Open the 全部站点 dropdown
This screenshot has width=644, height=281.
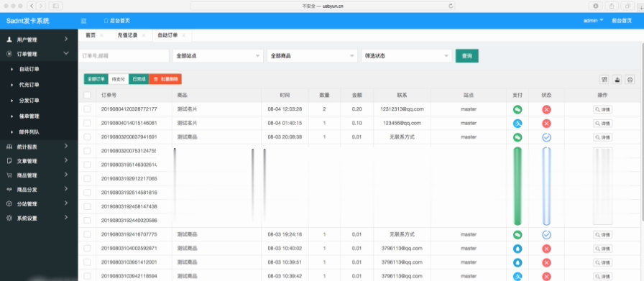[x=218, y=56]
